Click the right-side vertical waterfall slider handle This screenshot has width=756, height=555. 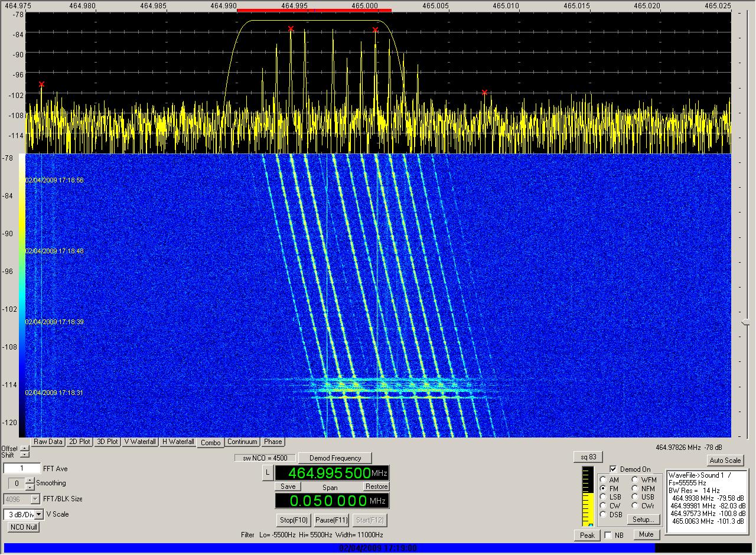point(745,322)
